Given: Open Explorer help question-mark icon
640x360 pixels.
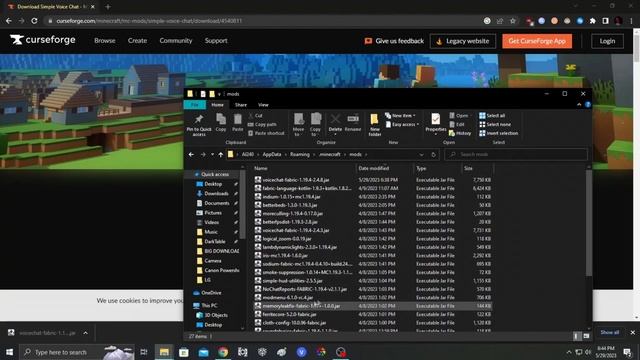Looking at the screenshot, I should pyautogui.click(x=587, y=105).
